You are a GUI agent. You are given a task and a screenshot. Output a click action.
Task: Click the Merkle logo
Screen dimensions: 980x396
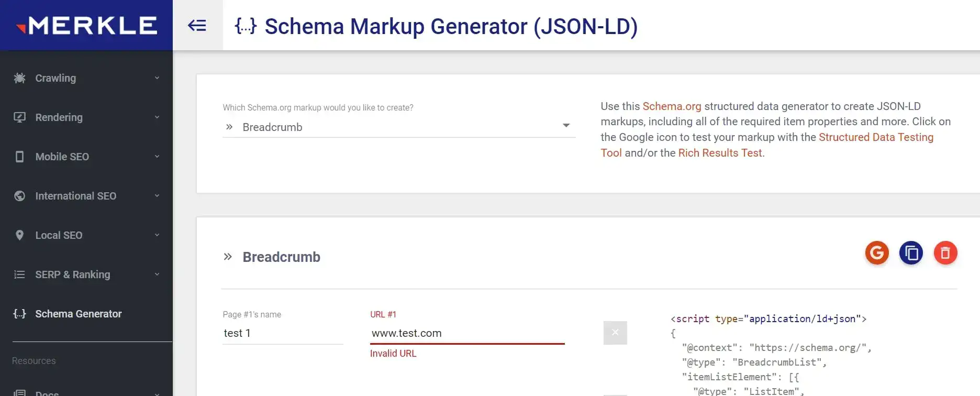coord(86,25)
